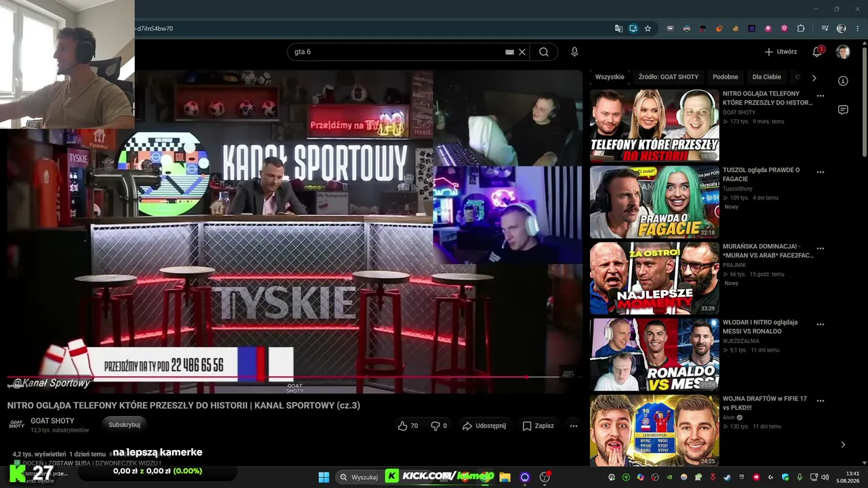The width and height of the screenshot is (868, 488).
Task: Open the YouTube notifications bell
Action: [818, 52]
